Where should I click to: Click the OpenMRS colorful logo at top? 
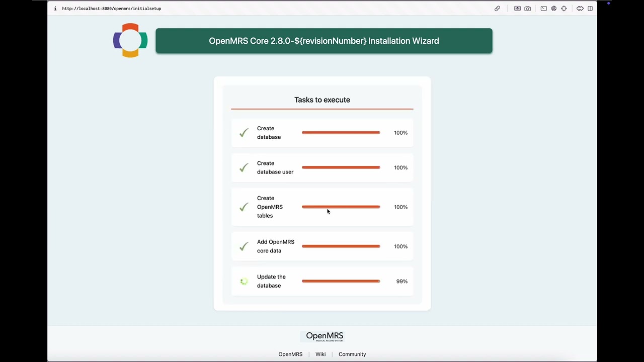click(x=130, y=40)
